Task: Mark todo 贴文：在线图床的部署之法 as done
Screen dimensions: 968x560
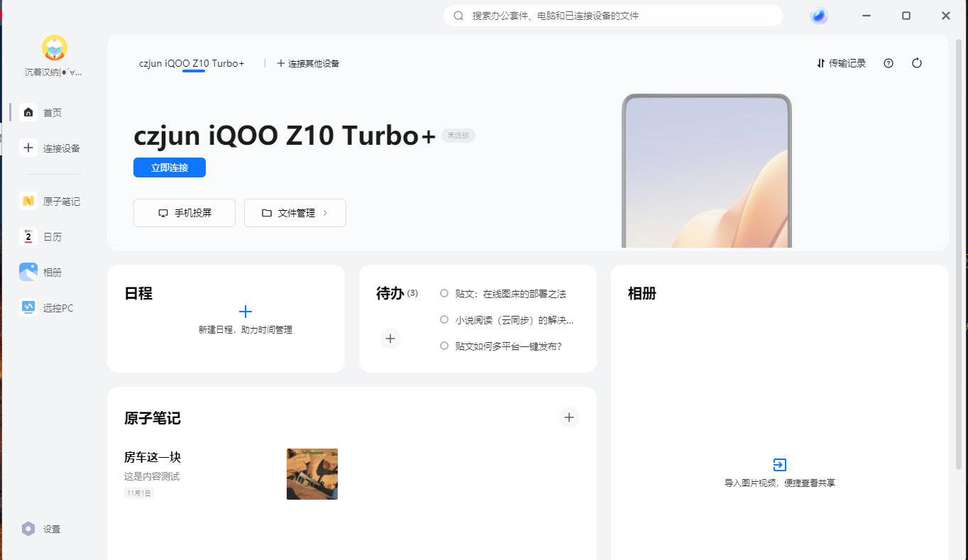Action: point(444,293)
